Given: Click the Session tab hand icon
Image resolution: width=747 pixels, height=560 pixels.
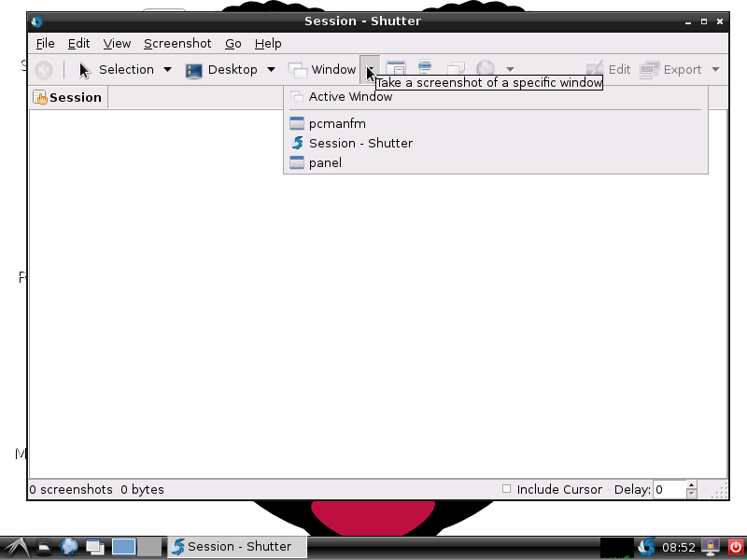Looking at the screenshot, I should (x=40, y=97).
